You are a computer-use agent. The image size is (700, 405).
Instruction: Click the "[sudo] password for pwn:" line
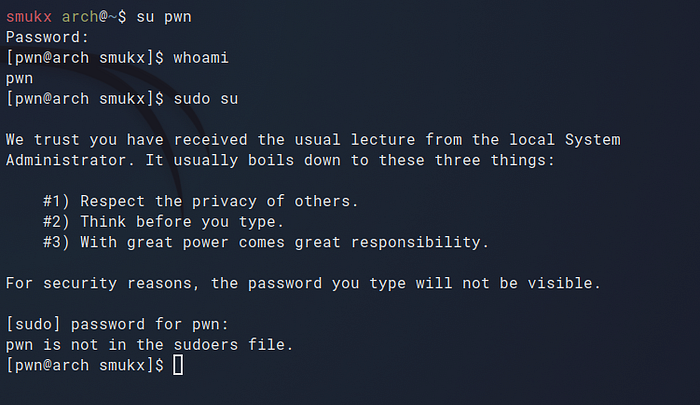coord(117,325)
